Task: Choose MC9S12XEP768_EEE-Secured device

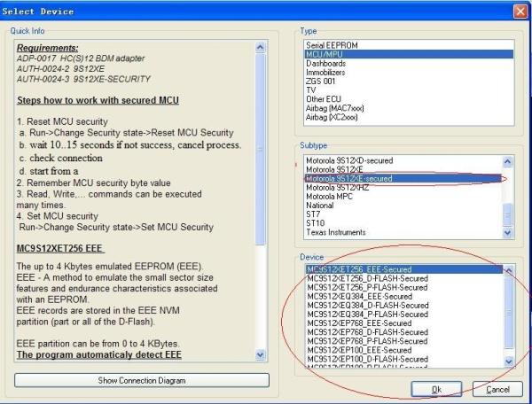Action: pyautogui.click(x=403, y=323)
